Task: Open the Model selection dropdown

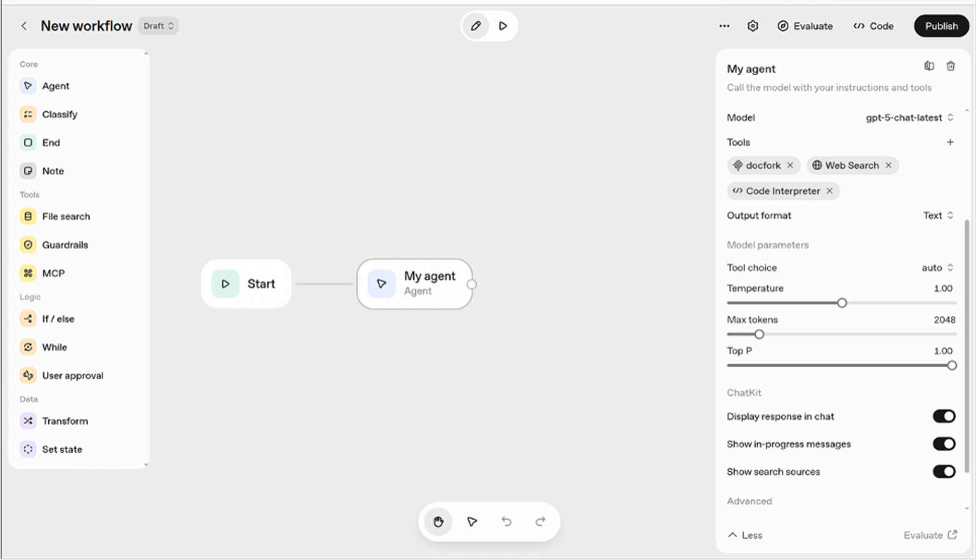Action: coord(909,118)
